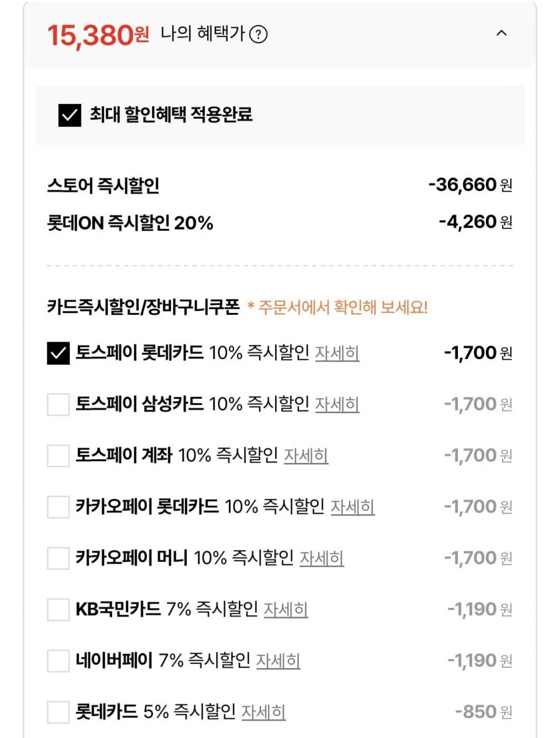Collapse the benefit price panel using the chevron
This screenshot has height=738, width=560.
(502, 34)
